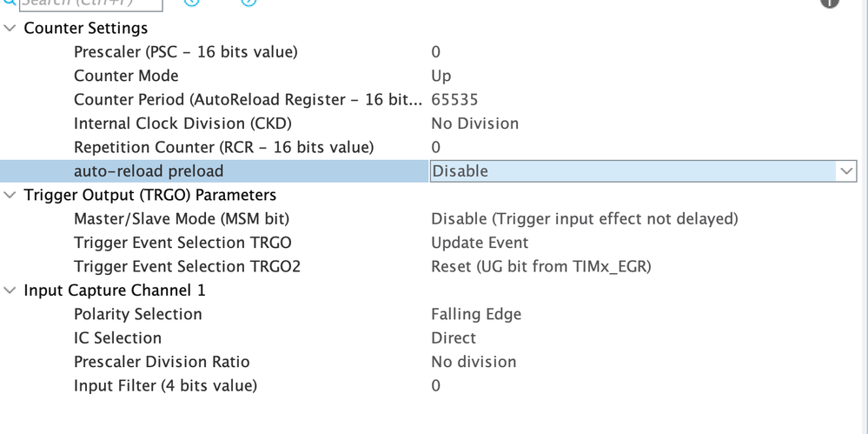Click the search magnifier icon
868x434 pixels.
point(8,3)
